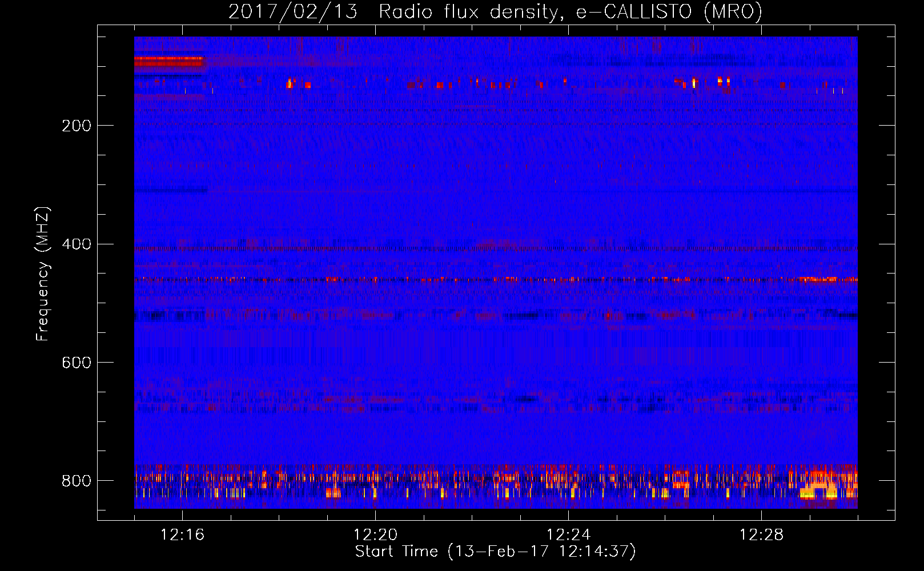This screenshot has height=571, width=924.
Task: Click the 12:24 time tick label
Action: pos(568,535)
